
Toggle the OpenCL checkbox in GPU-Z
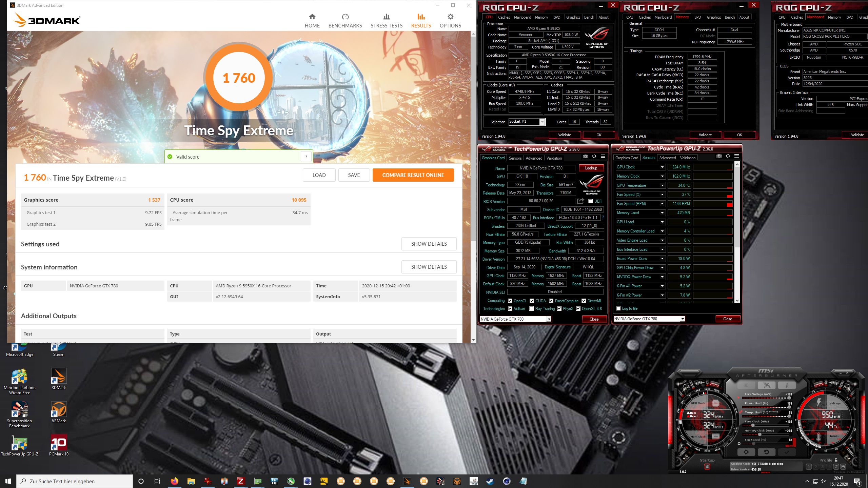pyautogui.click(x=510, y=301)
